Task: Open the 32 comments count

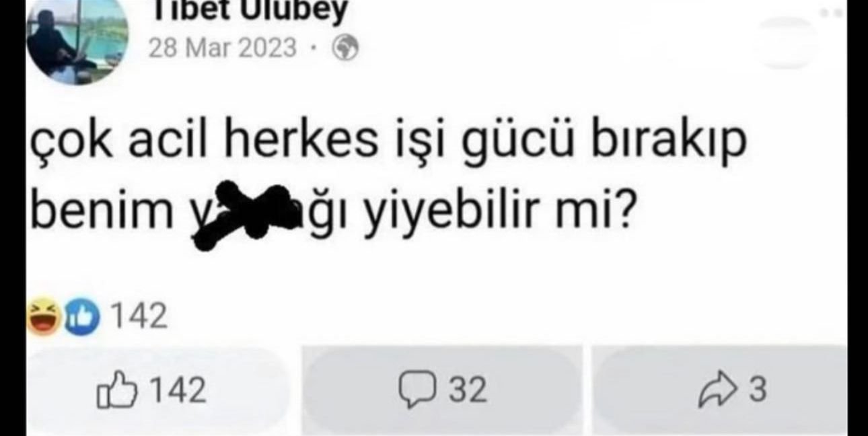Action: coord(467,390)
